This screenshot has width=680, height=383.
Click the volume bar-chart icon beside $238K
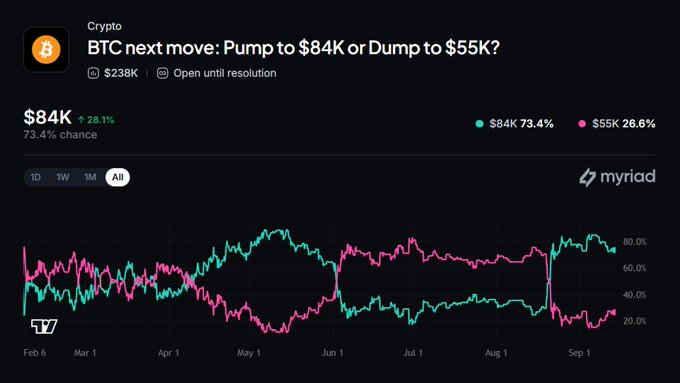(93, 73)
